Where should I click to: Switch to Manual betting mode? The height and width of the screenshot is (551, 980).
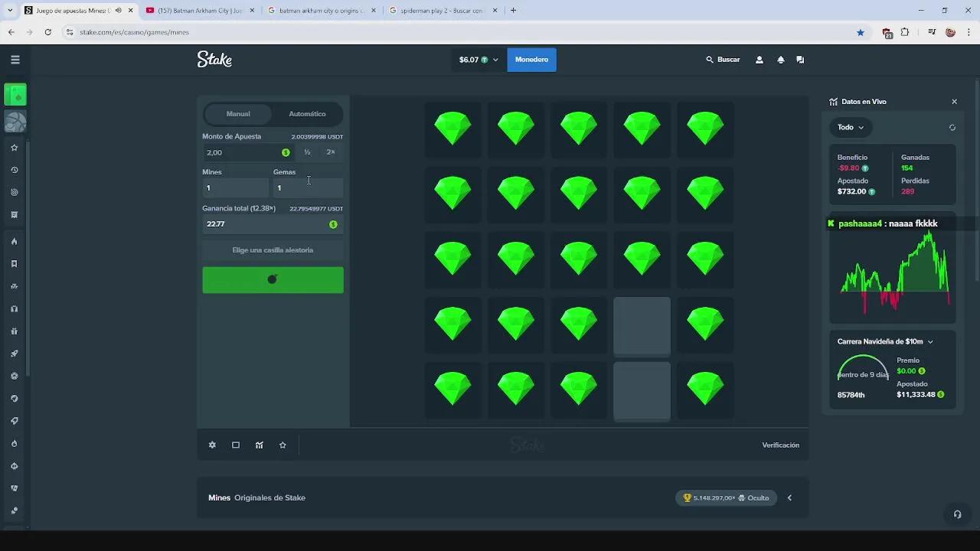tap(238, 114)
